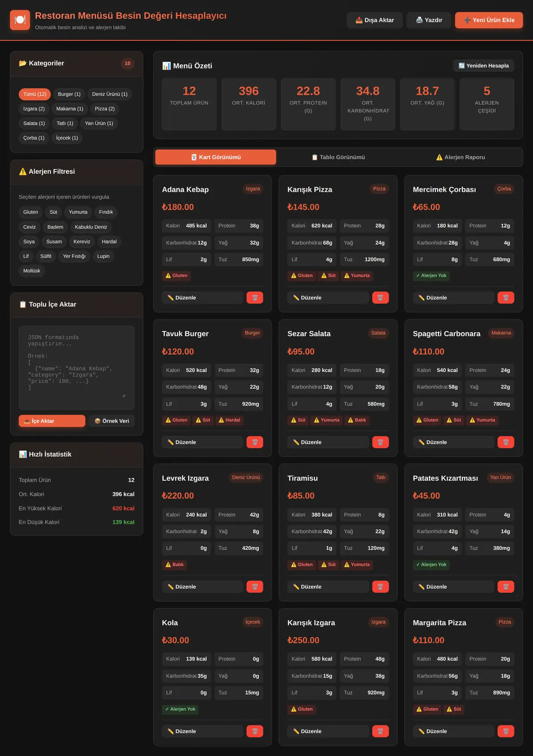Screen dimensions: 533x756
Task: Delete the Tavuk Burger card
Action: (x=255, y=442)
